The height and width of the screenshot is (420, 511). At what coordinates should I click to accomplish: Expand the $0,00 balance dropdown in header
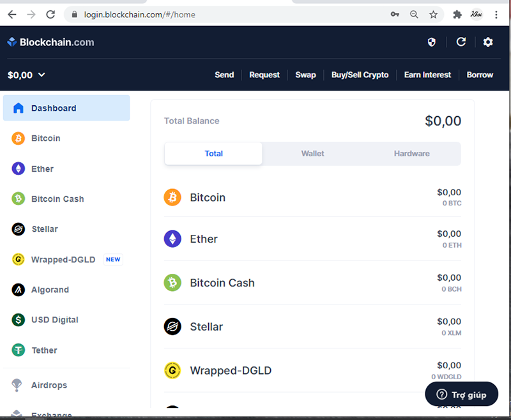click(26, 75)
